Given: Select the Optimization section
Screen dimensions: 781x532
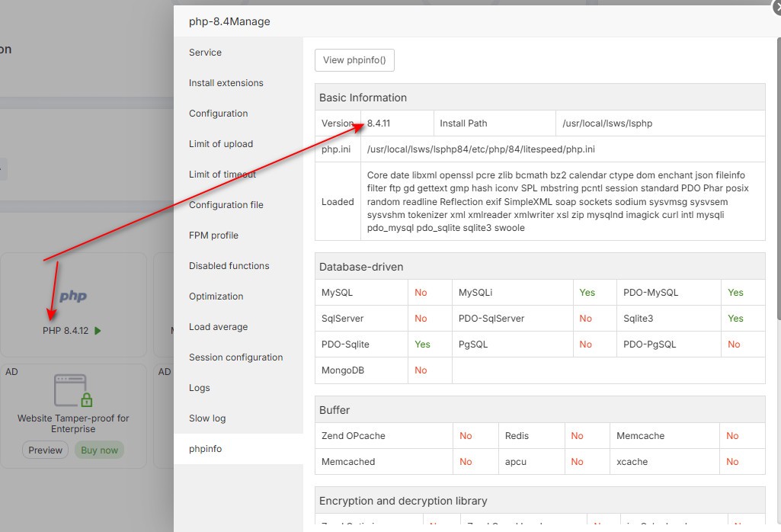Looking at the screenshot, I should pyautogui.click(x=216, y=296).
